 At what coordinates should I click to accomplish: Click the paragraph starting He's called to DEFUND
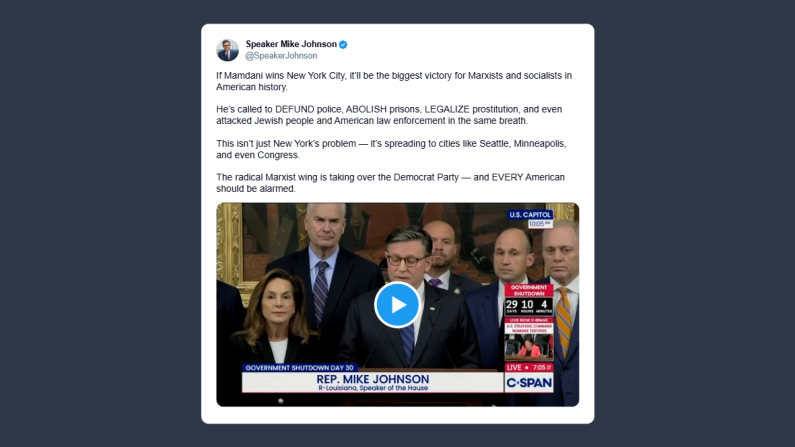[389, 115]
